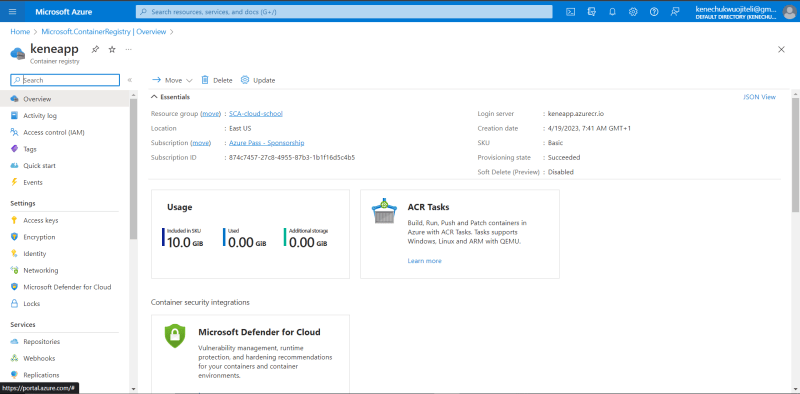Focus the side menu Search field
This screenshot has width=800, height=394.
click(x=65, y=80)
